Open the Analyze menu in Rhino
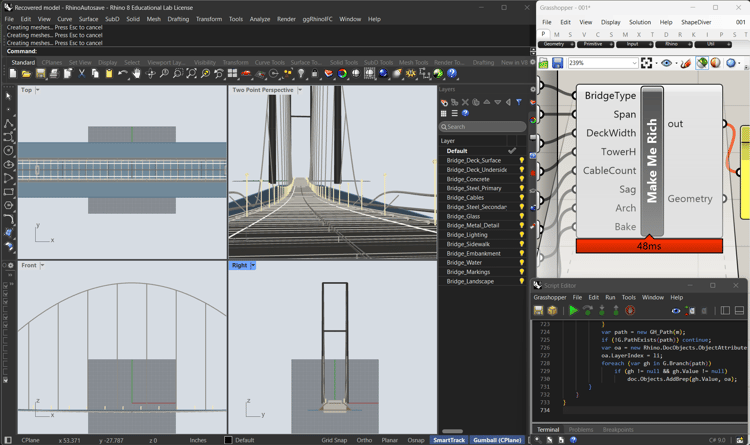 [x=260, y=19]
